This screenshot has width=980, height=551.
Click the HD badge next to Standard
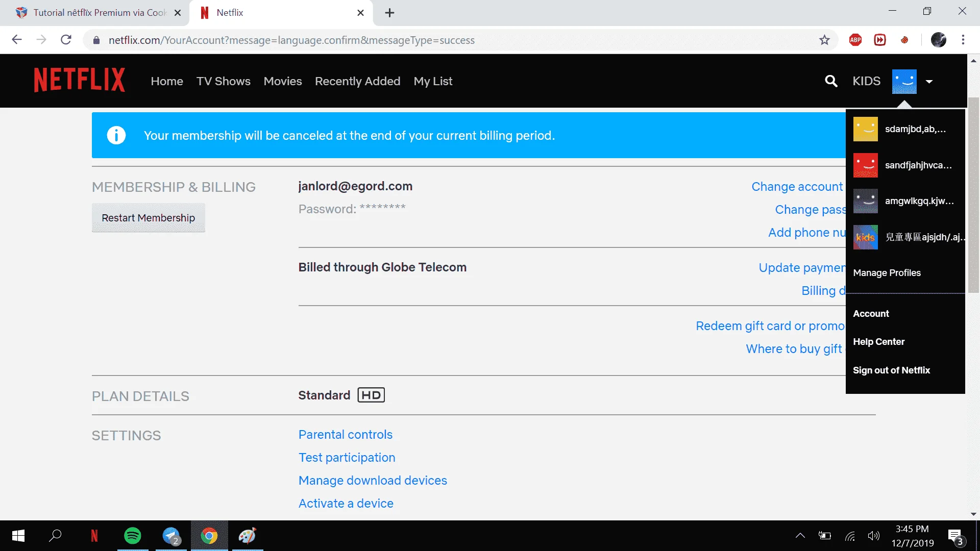pos(371,395)
